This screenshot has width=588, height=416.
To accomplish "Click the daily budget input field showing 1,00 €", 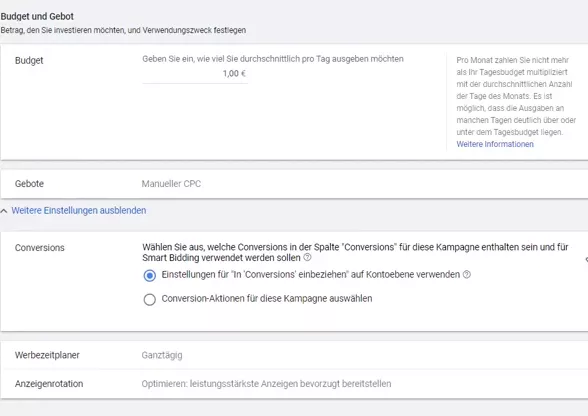I will click(195, 74).
